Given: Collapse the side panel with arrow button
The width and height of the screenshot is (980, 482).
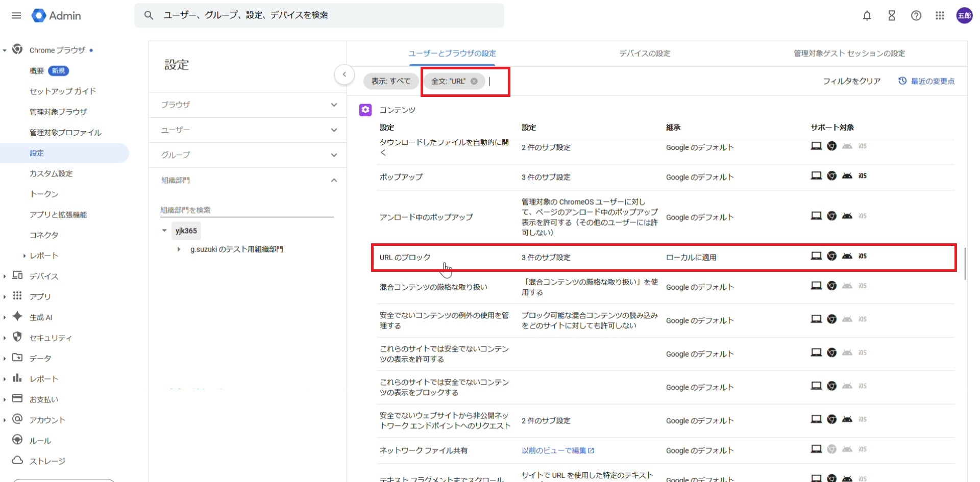Looking at the screenshot, I should click(x=345, y=74).
